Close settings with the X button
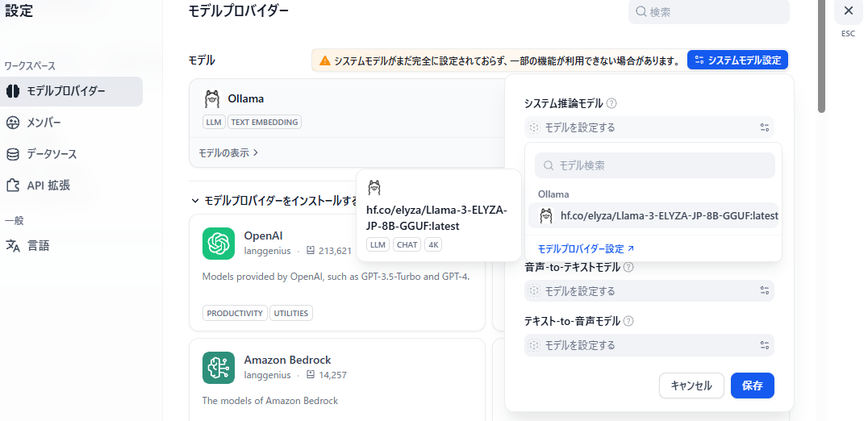Screen dimensions: 868x421 click(x=848, y=10)
